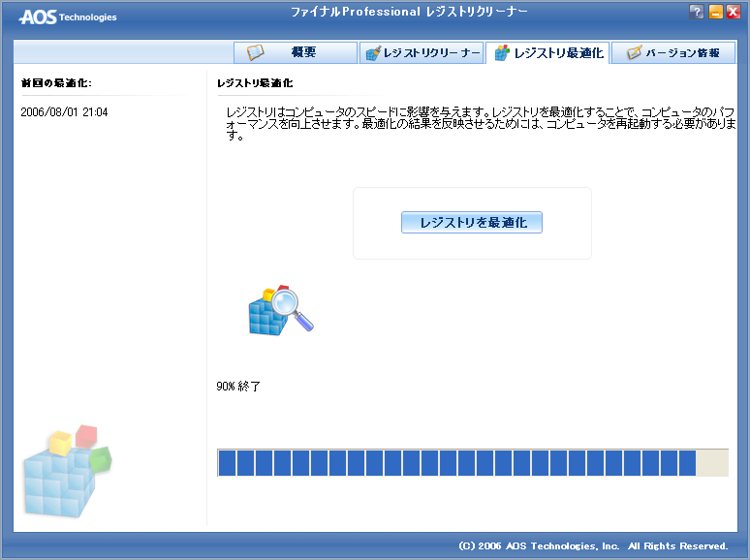
Task: Minimize the window with the orange button
Action: point(715,12)
